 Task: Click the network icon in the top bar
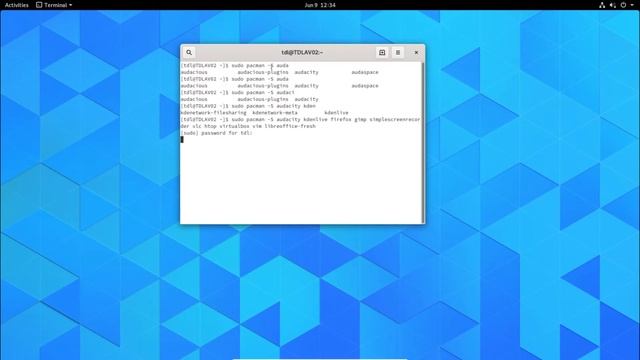point(602,5)
